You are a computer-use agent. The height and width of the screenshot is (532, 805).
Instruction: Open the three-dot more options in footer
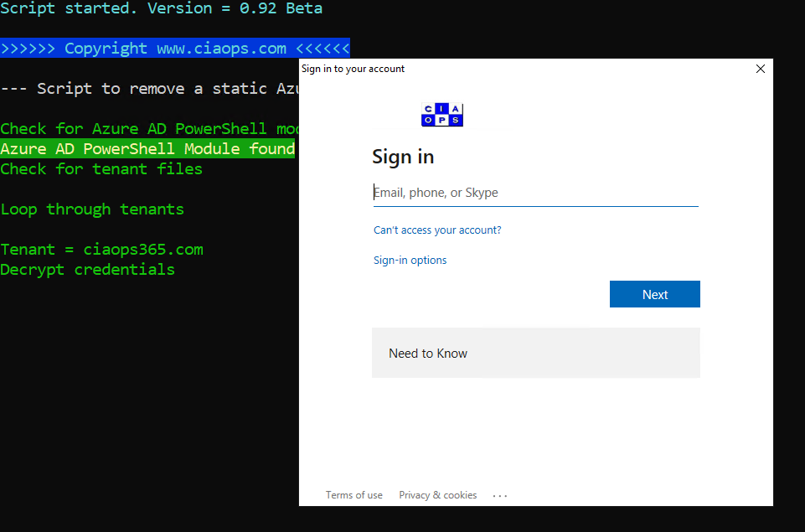[500, 496]
